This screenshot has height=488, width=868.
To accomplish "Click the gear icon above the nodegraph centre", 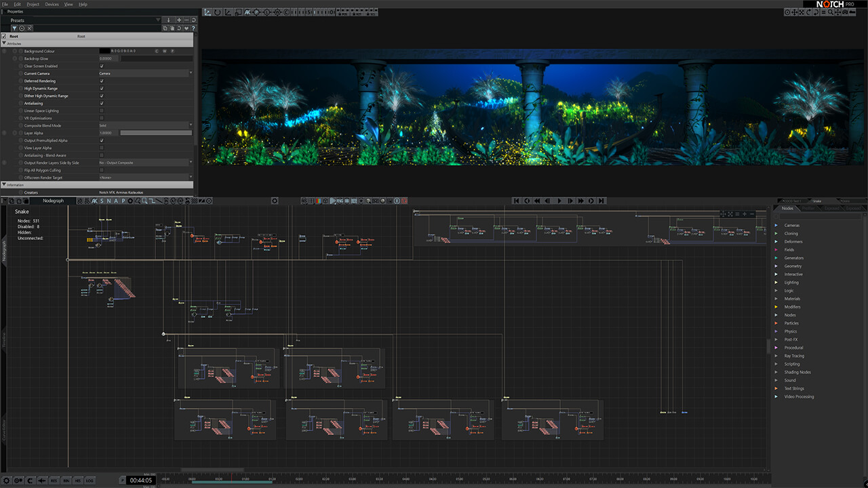I will click(x=275, y=201).
